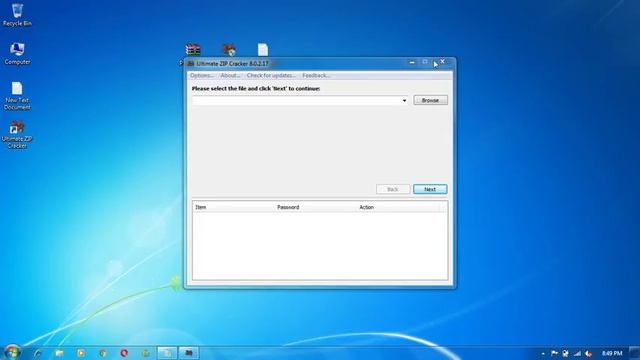640x360 pixels.
Task: Click the power tray icon
Action: 565,353
